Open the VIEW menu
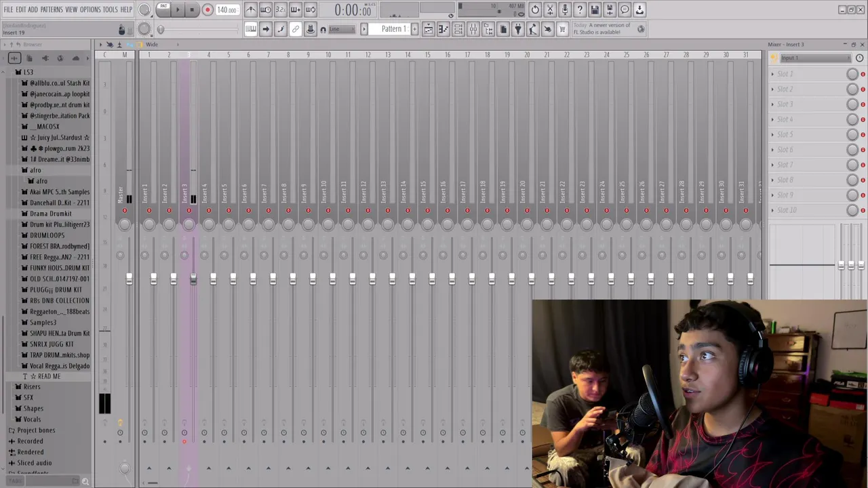The height and width of the screenshot is (488, 868). coord(71,9)
